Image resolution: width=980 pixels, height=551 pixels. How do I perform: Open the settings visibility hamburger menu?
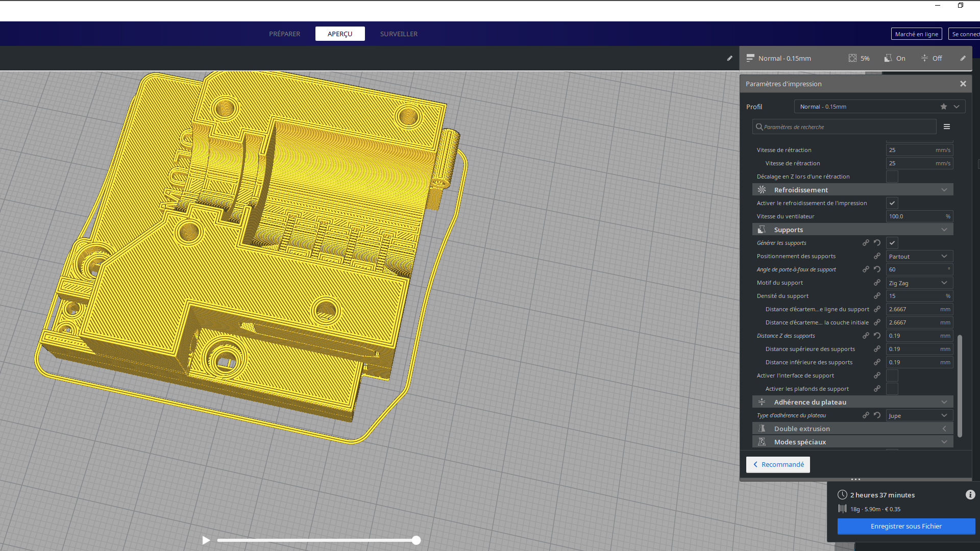[947, 127]
